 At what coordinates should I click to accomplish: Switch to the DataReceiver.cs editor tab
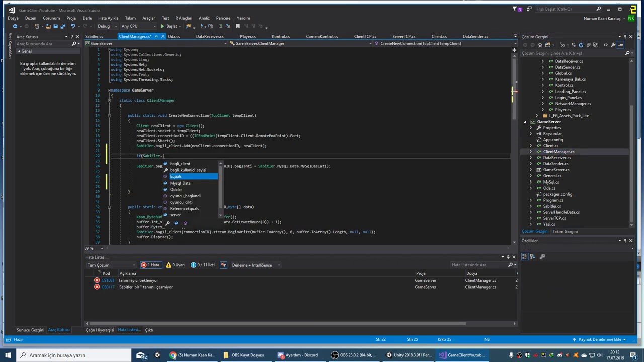[x=210, y=36]
